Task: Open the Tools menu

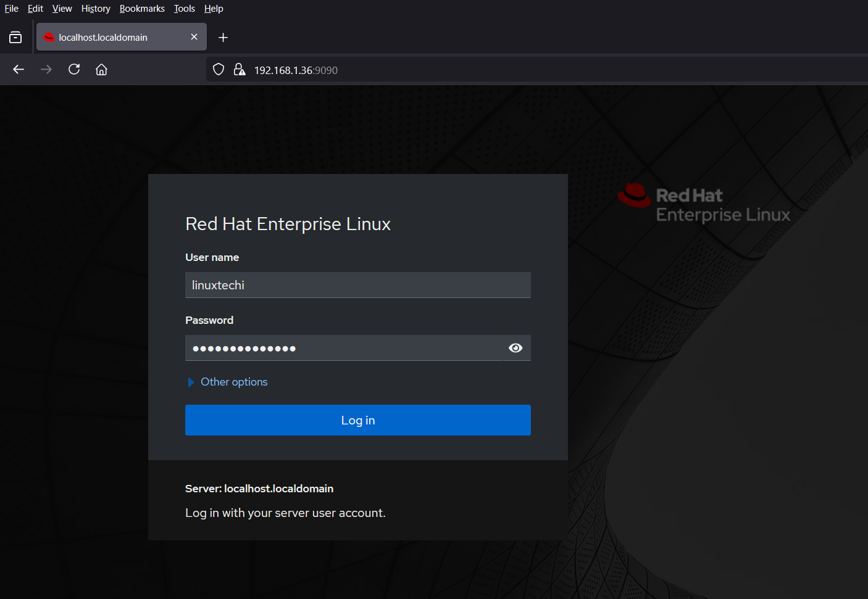Action: 184,9
